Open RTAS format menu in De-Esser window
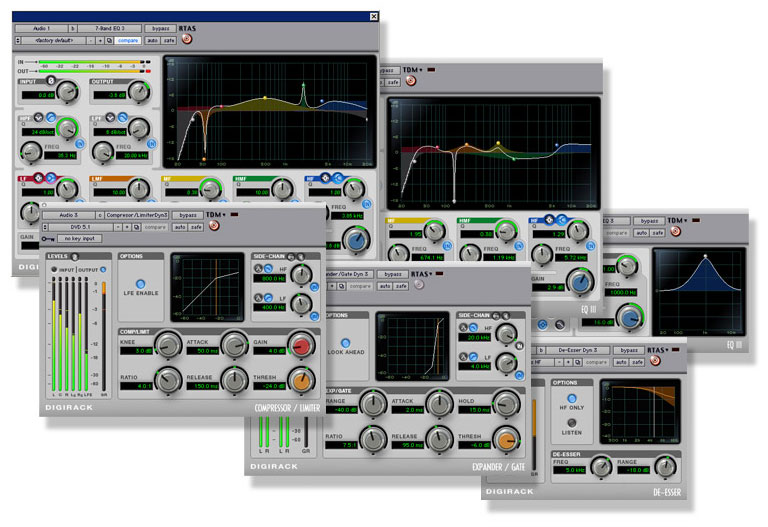The height and width of the screenshot is (527, 768). pyautogui.click(x=657, y=350)
